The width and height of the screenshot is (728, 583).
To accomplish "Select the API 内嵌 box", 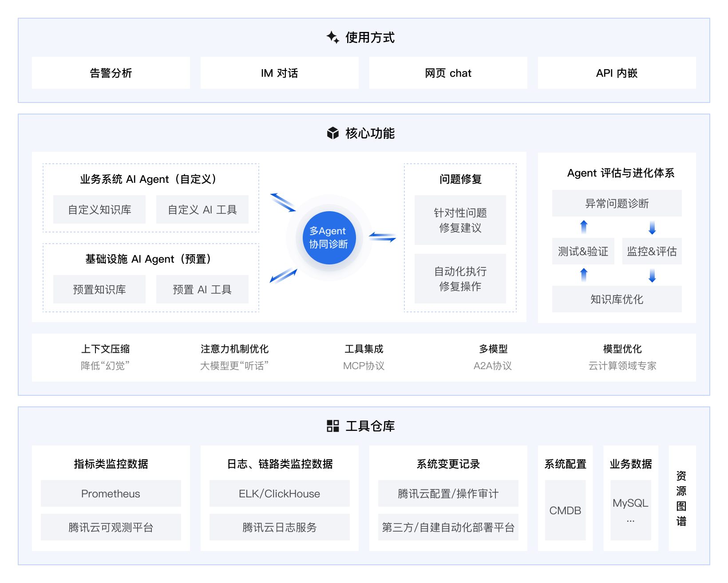I will point(617,73).
